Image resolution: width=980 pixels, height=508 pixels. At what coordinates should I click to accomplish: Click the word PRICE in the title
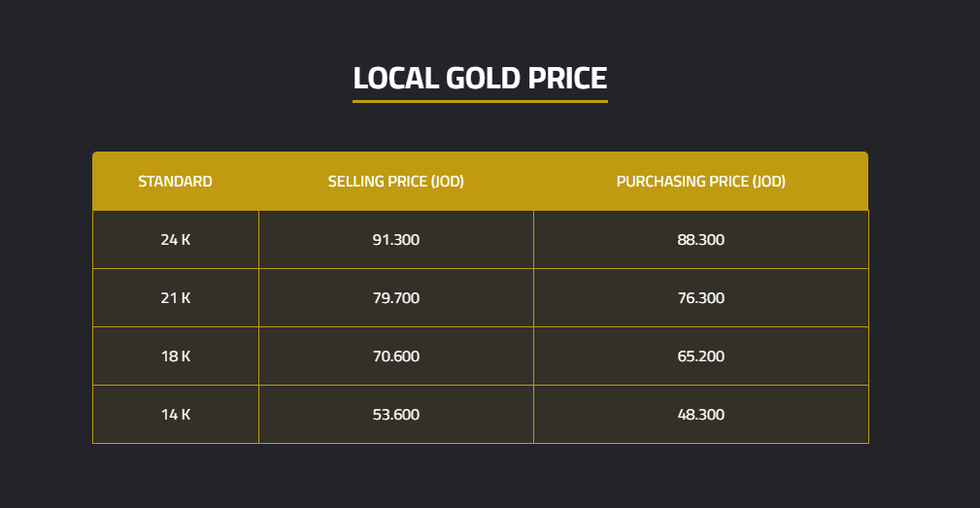pos(567,78)
